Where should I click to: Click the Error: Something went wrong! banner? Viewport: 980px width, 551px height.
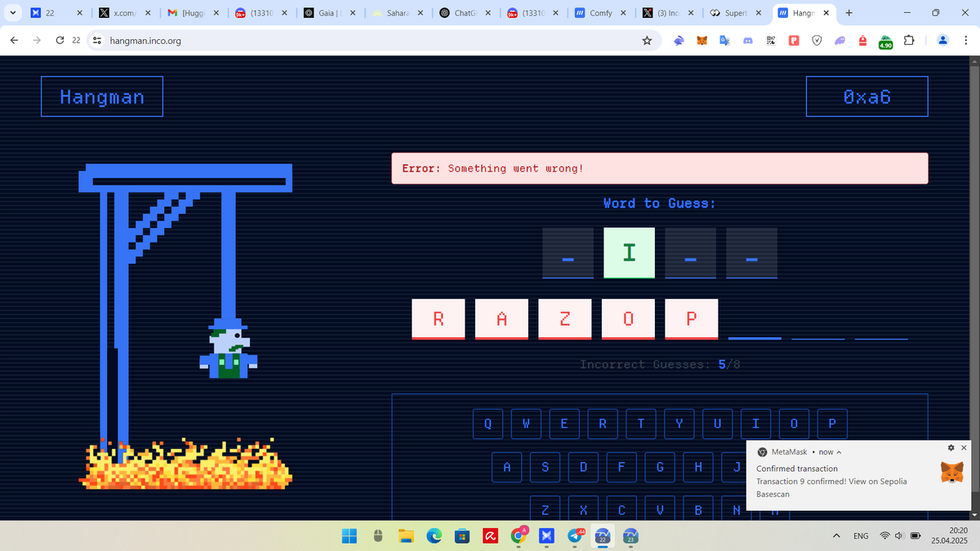pos(660,168)
